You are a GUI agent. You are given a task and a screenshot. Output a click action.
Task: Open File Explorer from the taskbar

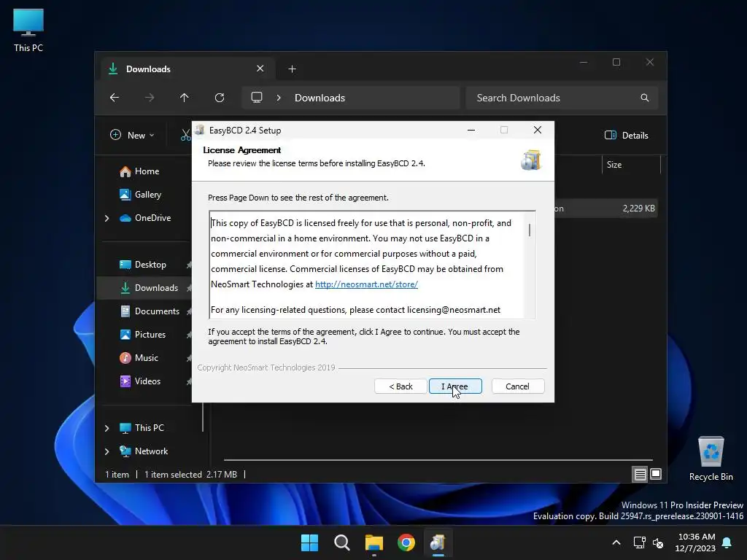point(374,542)
